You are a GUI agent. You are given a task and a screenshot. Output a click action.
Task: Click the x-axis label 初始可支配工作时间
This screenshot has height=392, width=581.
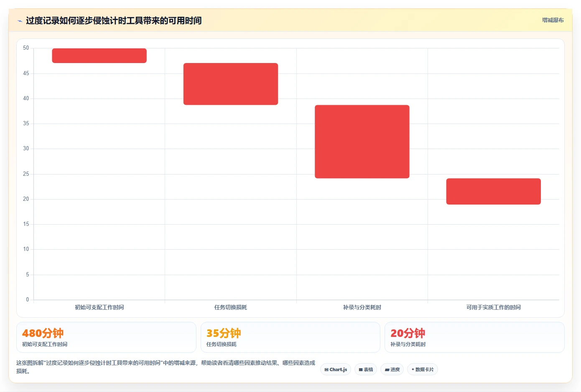click(99, 307)
